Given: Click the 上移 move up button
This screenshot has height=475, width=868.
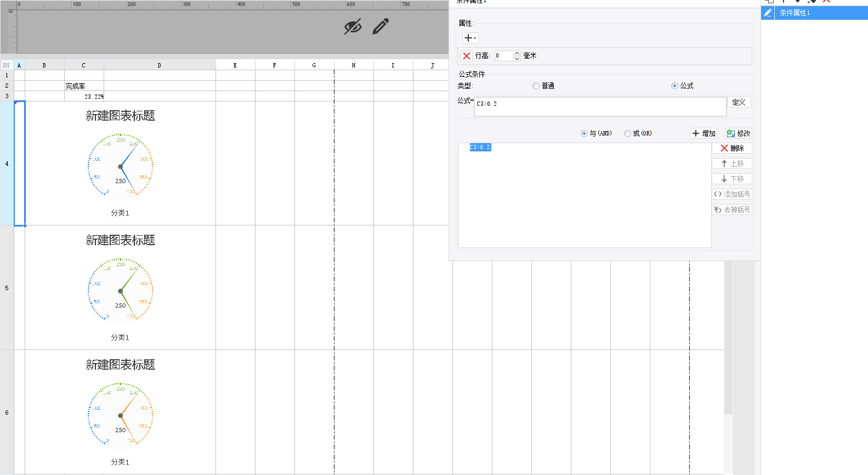Looking at the screenshot, I should (732, 163).
